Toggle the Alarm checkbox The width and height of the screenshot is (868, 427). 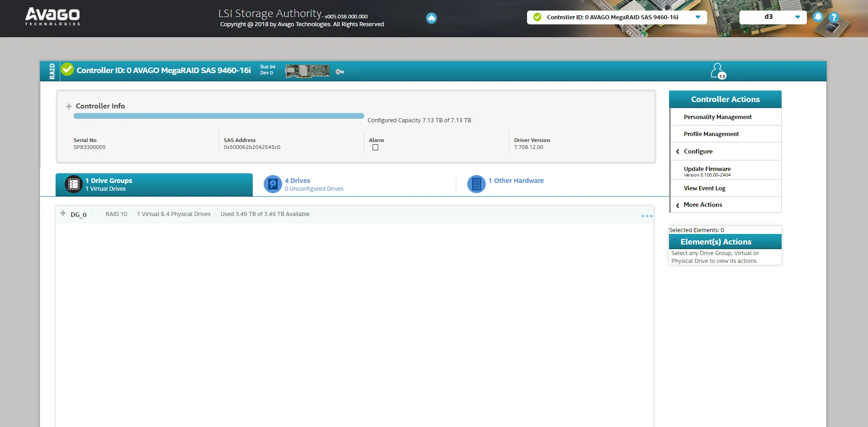pos(375,148)
